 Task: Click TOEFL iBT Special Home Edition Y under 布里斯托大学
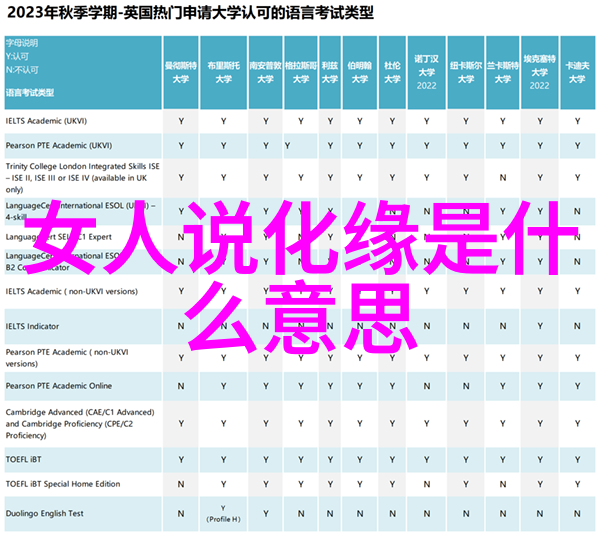223,484
